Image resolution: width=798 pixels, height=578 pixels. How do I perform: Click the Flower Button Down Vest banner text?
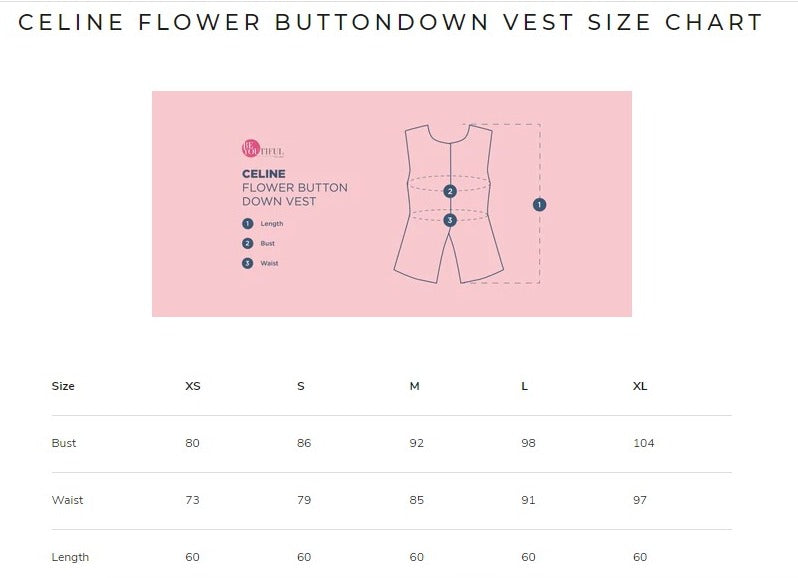pyautogui.click(x=294, y=194)
